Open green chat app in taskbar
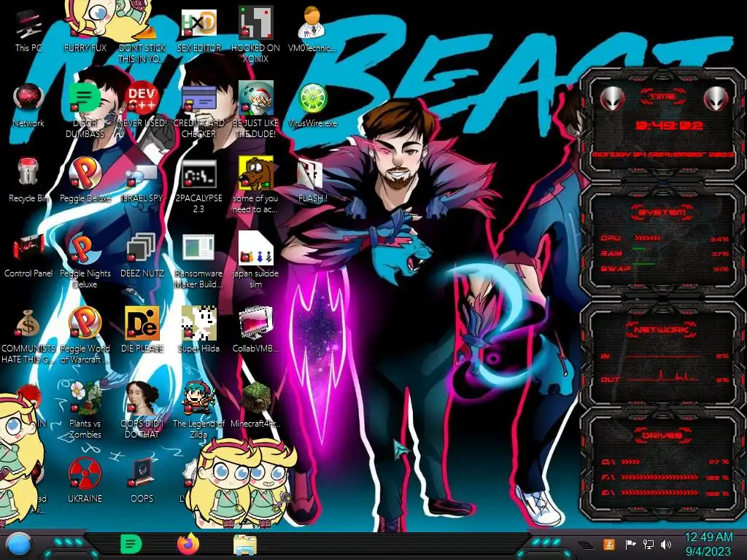The image size is (747, 560). pos(131,544)
